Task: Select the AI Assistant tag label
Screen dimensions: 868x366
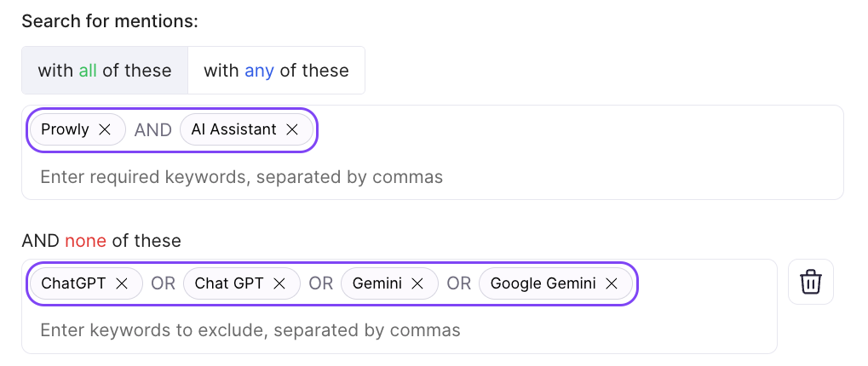Action: [x=233, y=129]
